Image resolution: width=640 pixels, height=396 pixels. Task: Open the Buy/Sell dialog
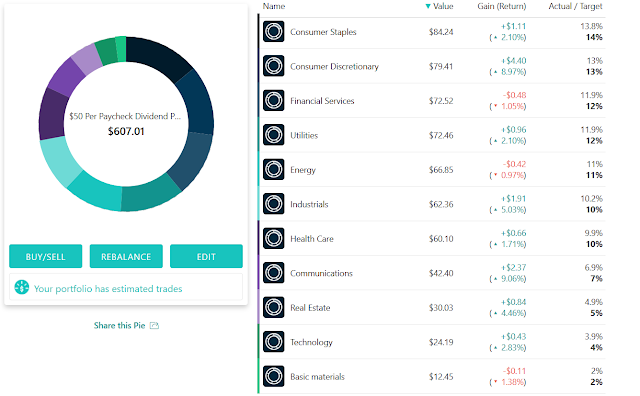(x=46, y=256)
